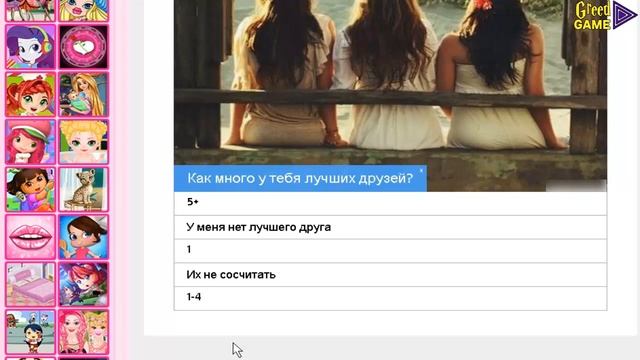Open the blonde doll game thumbnail at top

coord(83,10)
